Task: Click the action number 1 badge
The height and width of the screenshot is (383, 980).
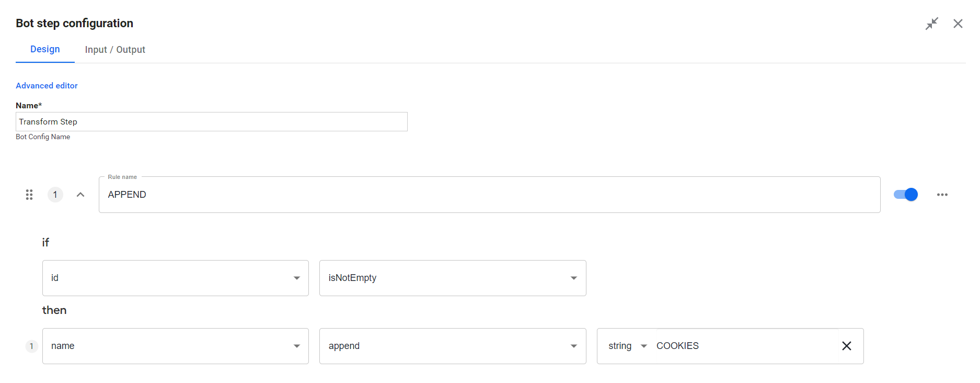Action: tap(31, 346)
